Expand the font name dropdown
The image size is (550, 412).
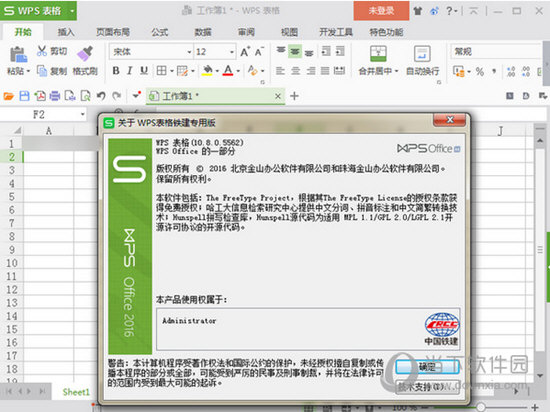coord(189,52)
